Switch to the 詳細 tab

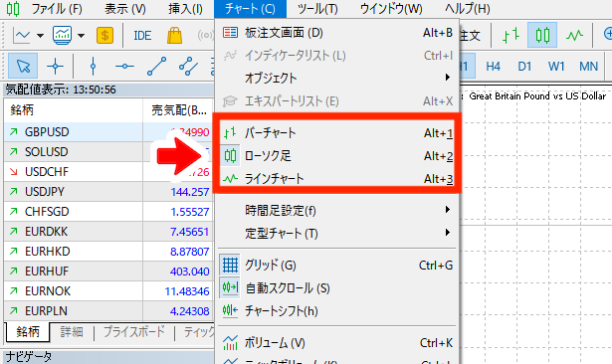click(x=72, y=331)
